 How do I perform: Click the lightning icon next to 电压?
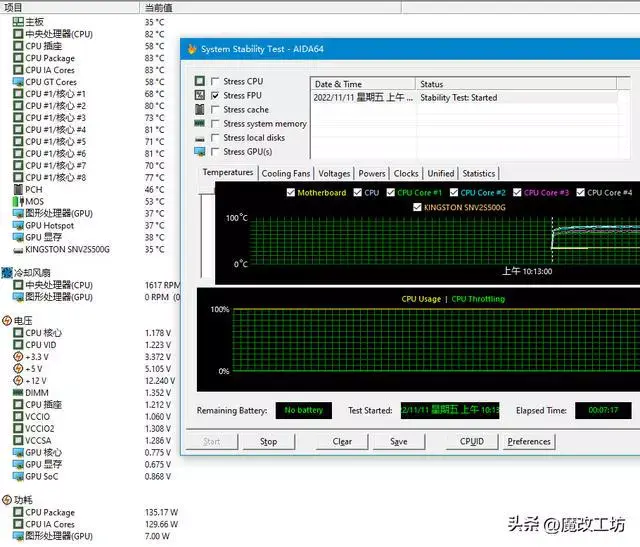(7, 321)
